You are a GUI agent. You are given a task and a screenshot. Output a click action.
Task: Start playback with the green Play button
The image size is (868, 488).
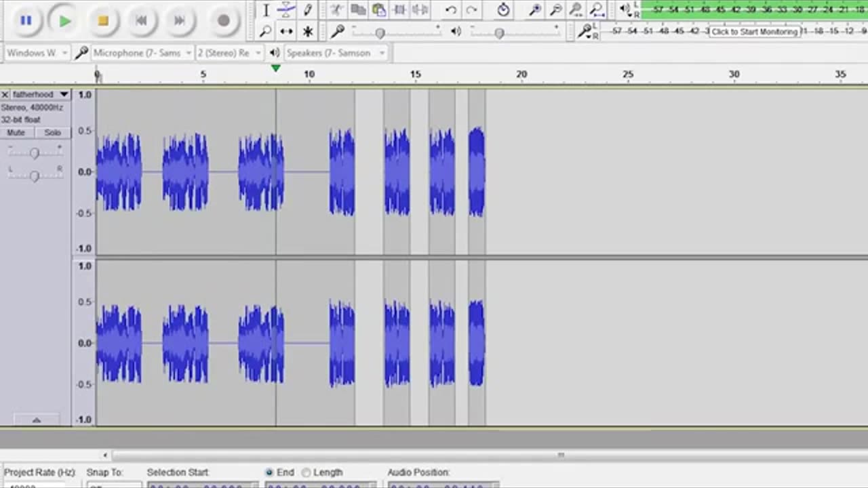64,20
